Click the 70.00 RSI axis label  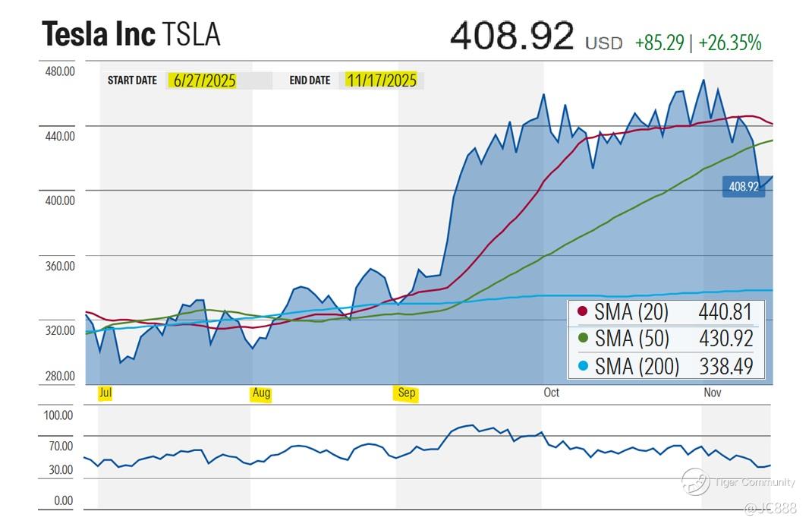[x=61, y=447]
